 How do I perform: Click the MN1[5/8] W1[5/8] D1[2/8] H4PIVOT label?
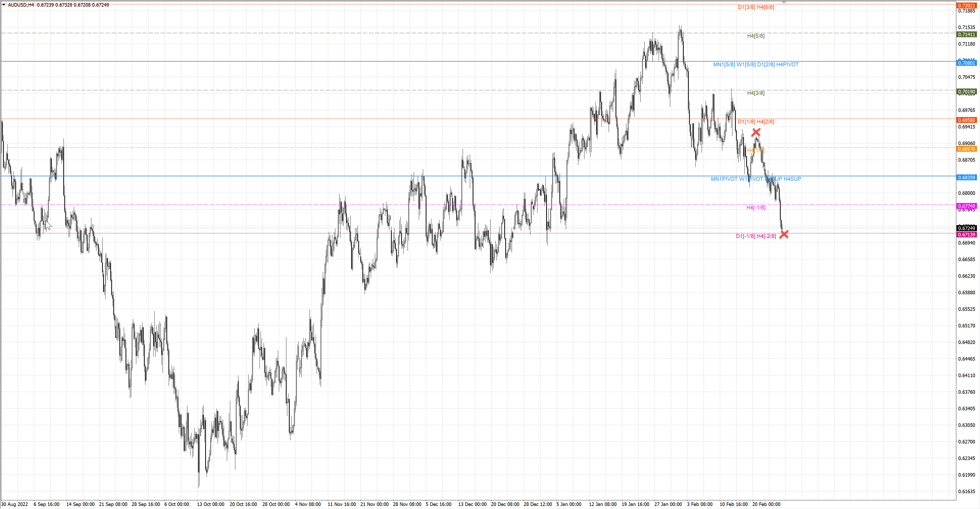coord(755,65)
